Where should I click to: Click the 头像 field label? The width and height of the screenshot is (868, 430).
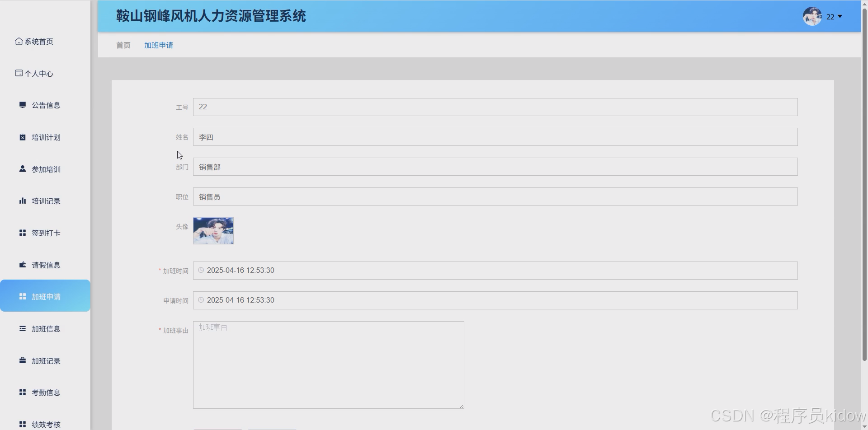[182, 227]
